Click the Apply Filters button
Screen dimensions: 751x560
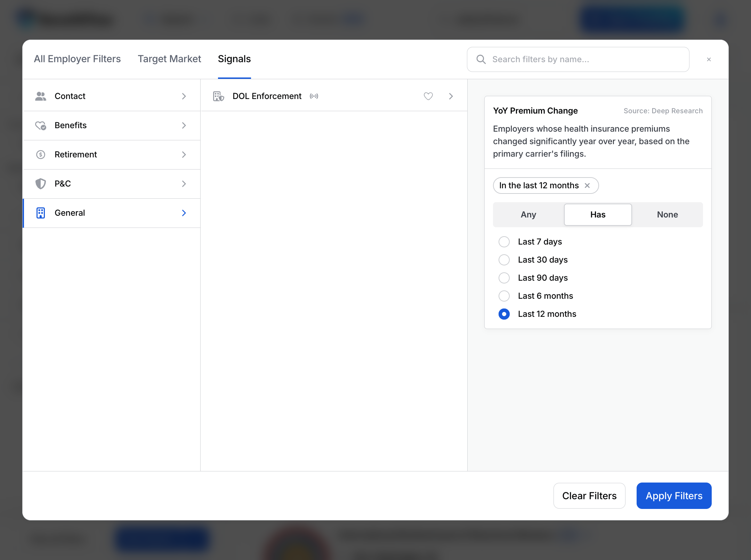[x=674, y=496]
